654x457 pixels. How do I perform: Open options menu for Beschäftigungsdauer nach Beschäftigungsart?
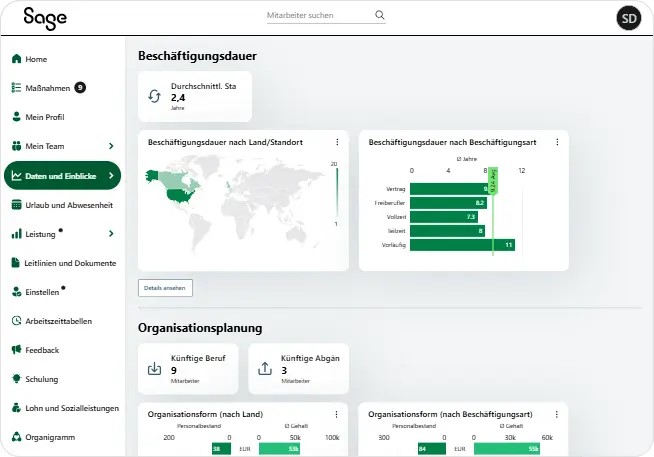pos(557,143)
